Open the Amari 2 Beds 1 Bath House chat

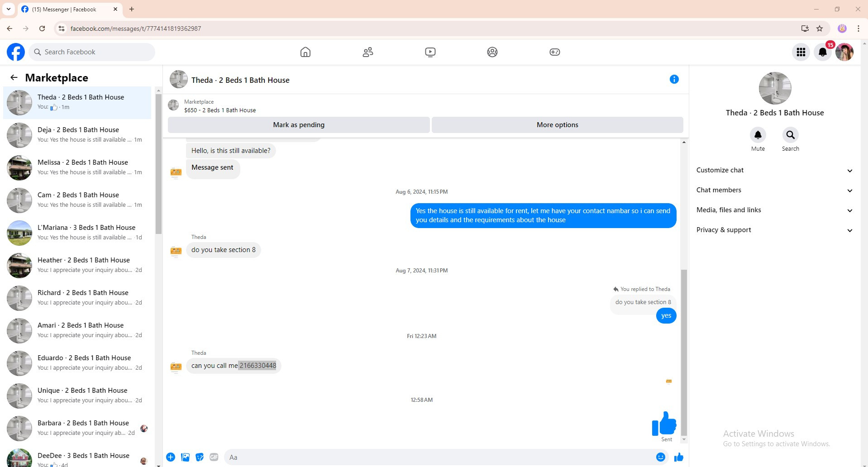click(77, 330)
